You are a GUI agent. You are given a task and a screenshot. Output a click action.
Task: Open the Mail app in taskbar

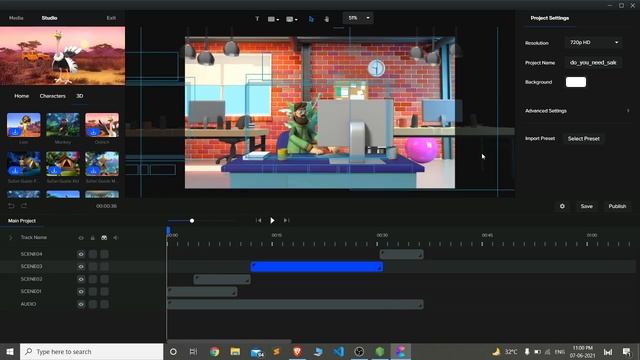(256, 351)
